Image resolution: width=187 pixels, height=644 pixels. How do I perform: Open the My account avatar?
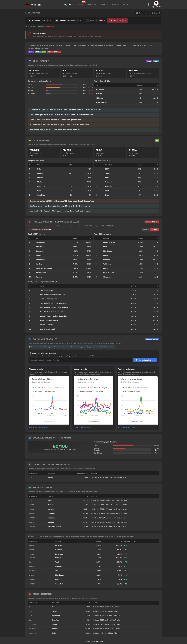point(156,3)
